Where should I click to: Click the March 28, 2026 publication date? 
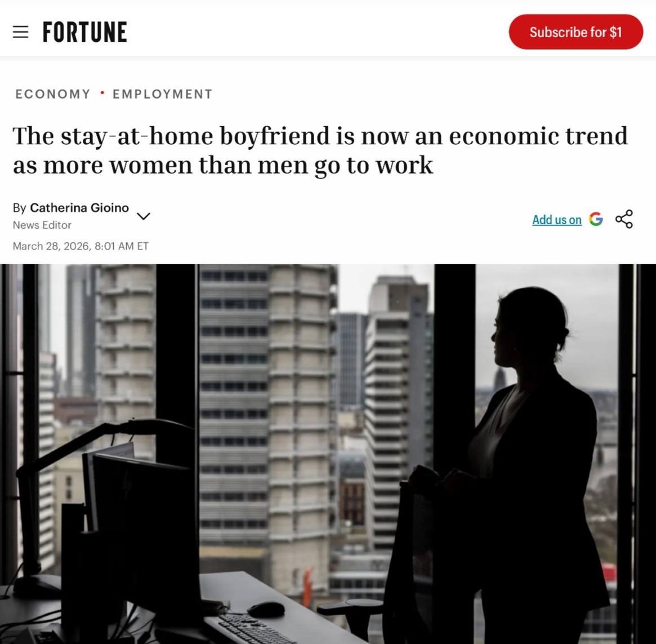[x=81, y=246]
